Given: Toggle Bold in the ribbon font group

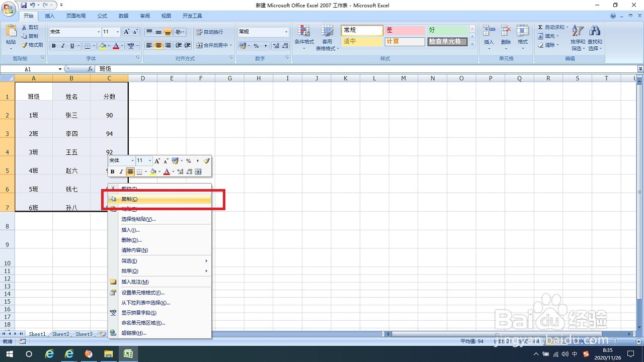Looking at the screenshot, I should click(x=54, y=46).
